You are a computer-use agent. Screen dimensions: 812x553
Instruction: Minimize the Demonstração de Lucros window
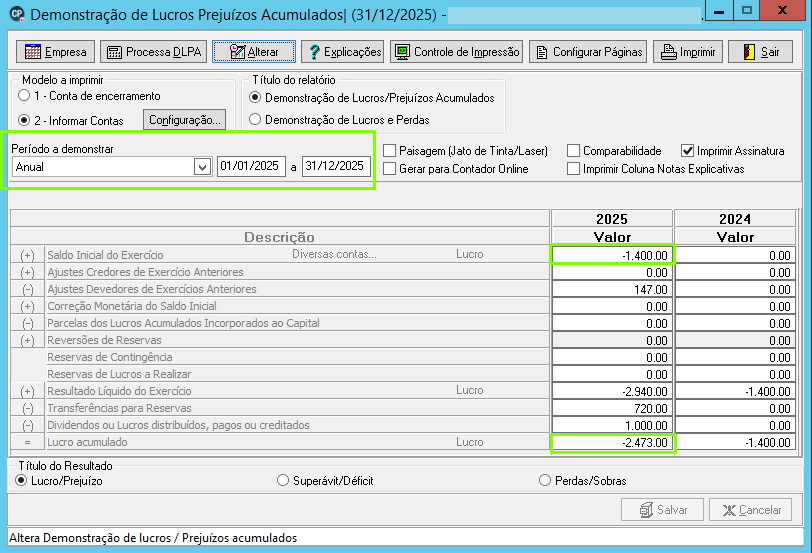[x=719, y=10]
